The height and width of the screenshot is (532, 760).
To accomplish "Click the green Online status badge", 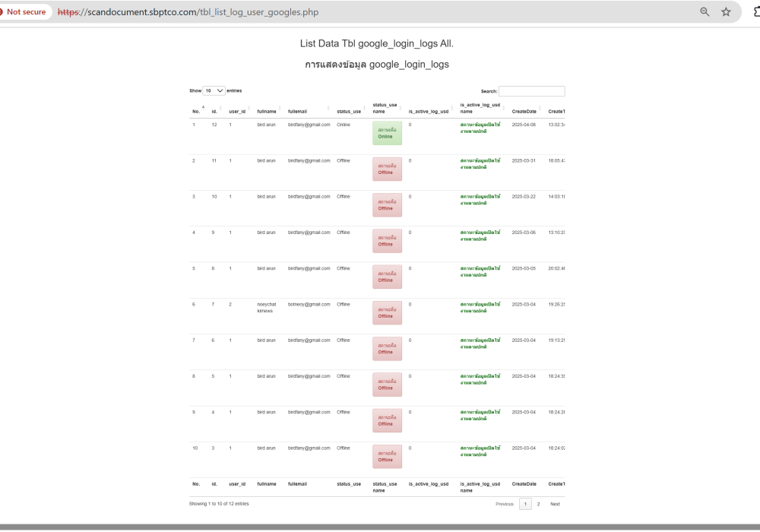I will tap(387, 133).
